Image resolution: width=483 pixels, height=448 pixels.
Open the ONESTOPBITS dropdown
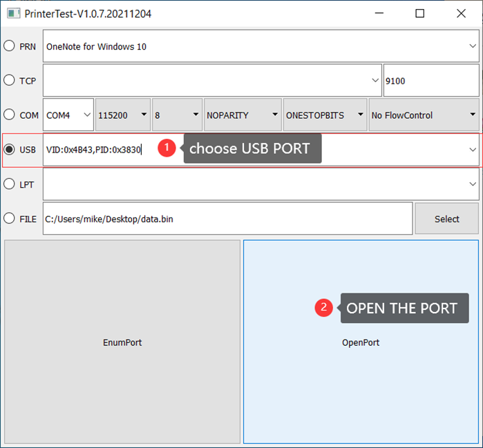[x=325, y=115]
